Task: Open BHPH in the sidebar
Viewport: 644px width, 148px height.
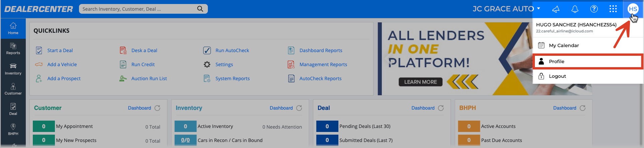Action: 13,129
